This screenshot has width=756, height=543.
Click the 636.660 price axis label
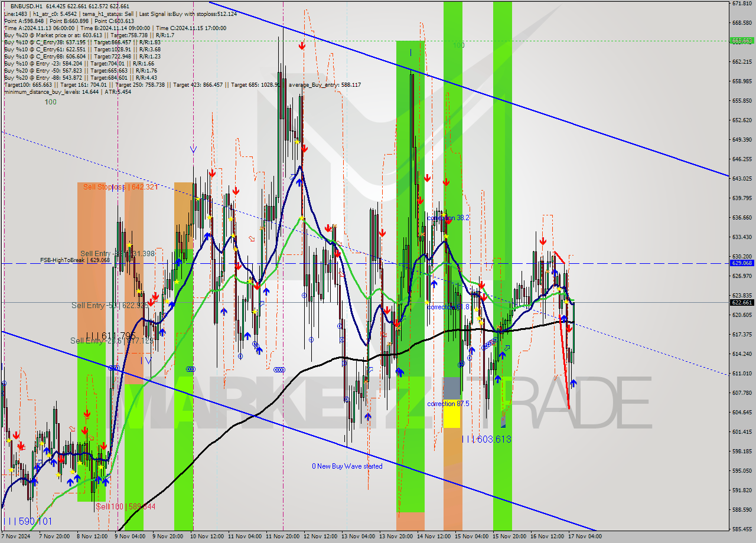tap(742, 217)
